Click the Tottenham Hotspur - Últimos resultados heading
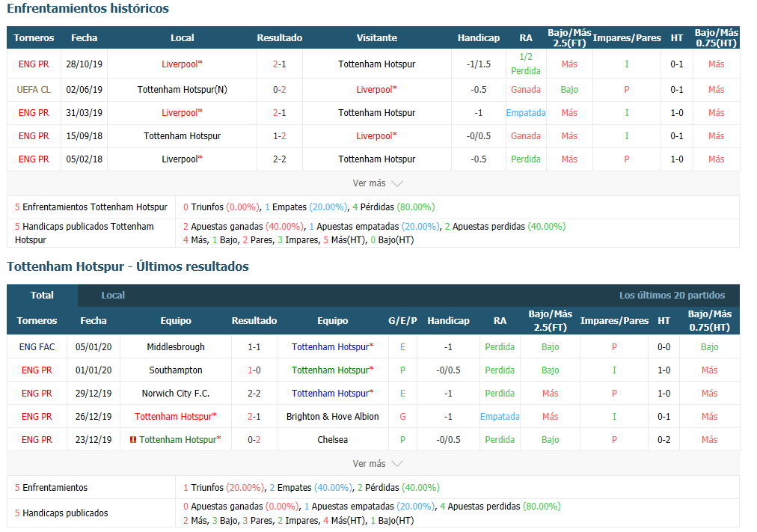Viewport: 757px width, 532px height. tap(128, 266)
